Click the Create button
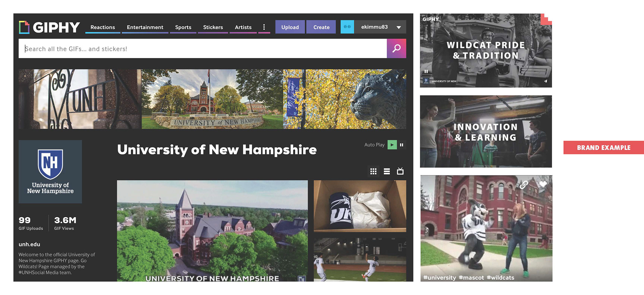This screenshot has width=644, height=295. click(x=321, y=27)
